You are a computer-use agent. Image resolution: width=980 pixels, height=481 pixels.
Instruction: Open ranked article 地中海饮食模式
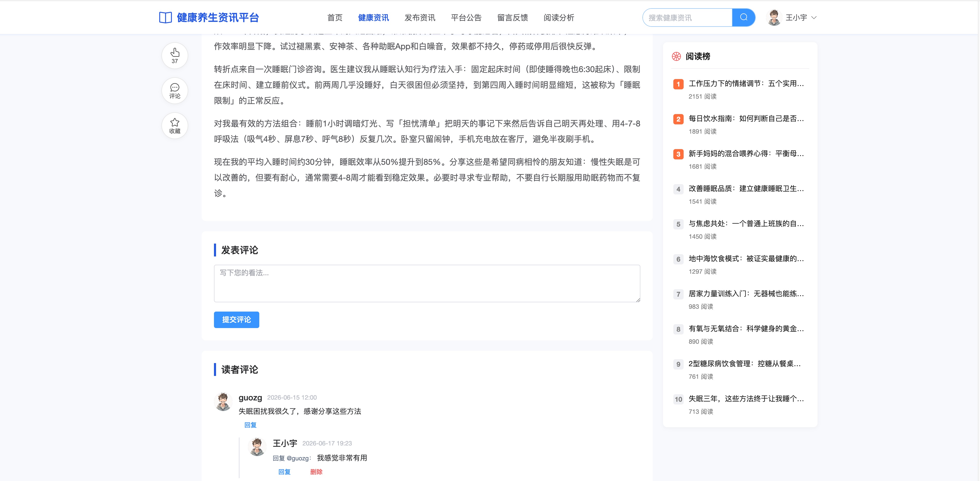(x=746, y=259)
